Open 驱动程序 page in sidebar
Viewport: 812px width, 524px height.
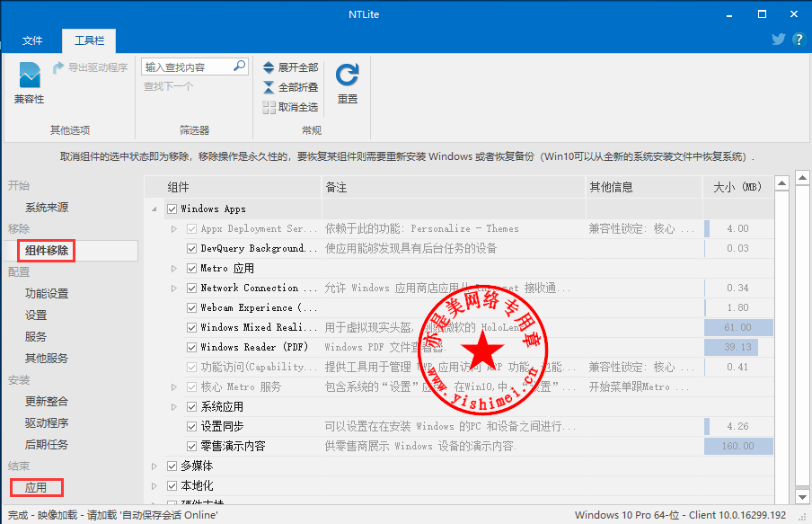tap(47, 423)
